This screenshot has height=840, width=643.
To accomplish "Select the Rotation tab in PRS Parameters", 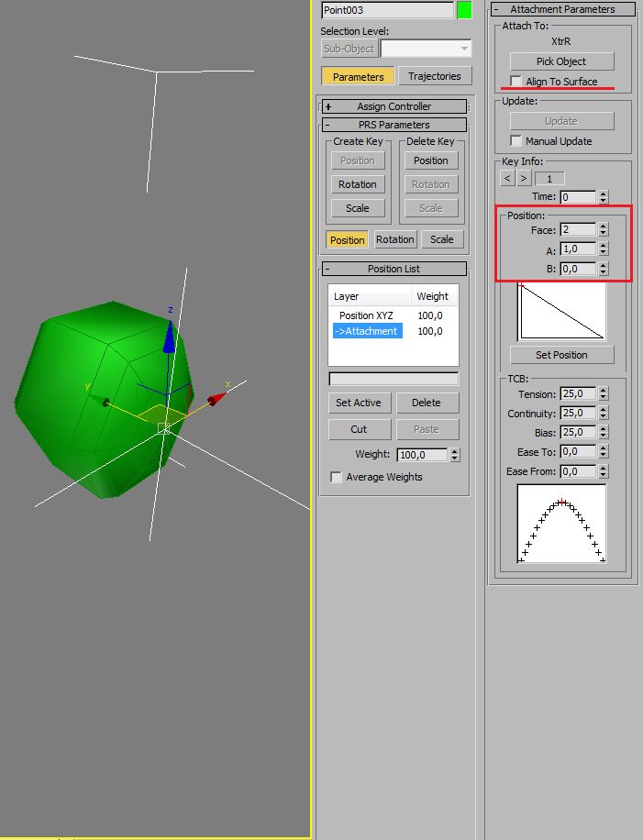I will tap(395, 239).
